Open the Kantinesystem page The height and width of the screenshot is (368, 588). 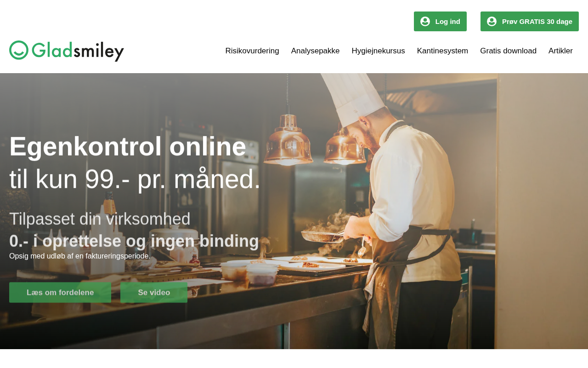[442, 51]
